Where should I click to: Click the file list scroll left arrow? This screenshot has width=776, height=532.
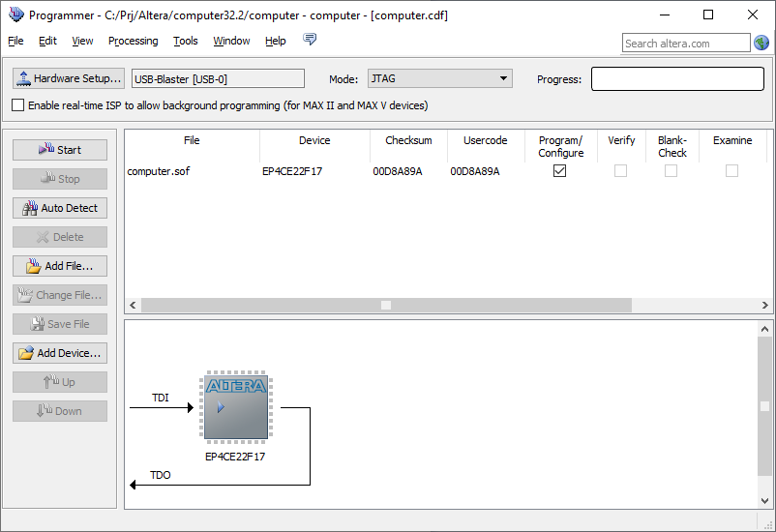coord(133,305)
